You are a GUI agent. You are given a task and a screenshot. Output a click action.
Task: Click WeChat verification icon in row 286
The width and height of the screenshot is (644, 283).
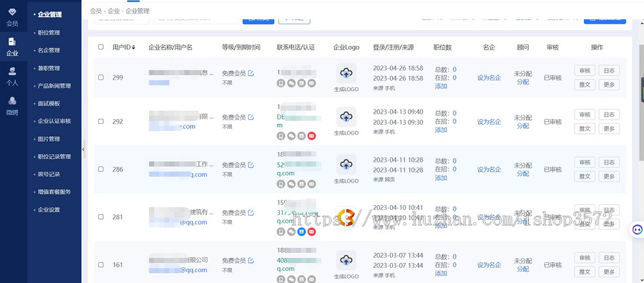291,184
